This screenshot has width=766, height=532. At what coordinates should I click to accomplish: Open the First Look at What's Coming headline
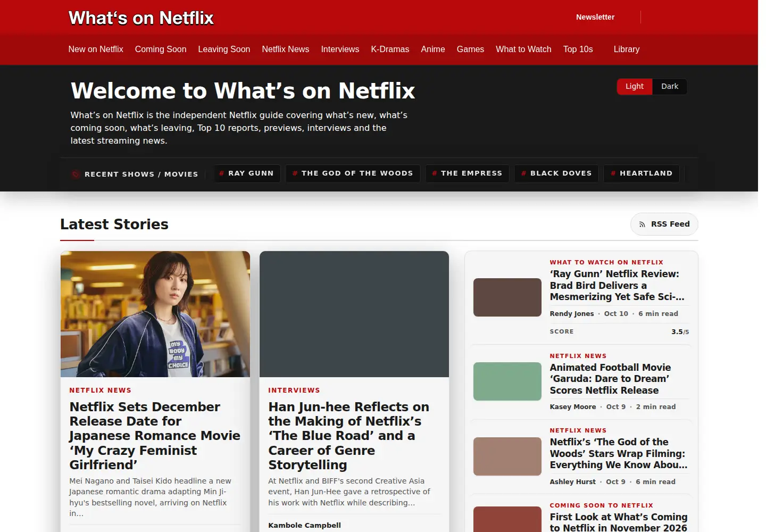(x=619, y=522)
